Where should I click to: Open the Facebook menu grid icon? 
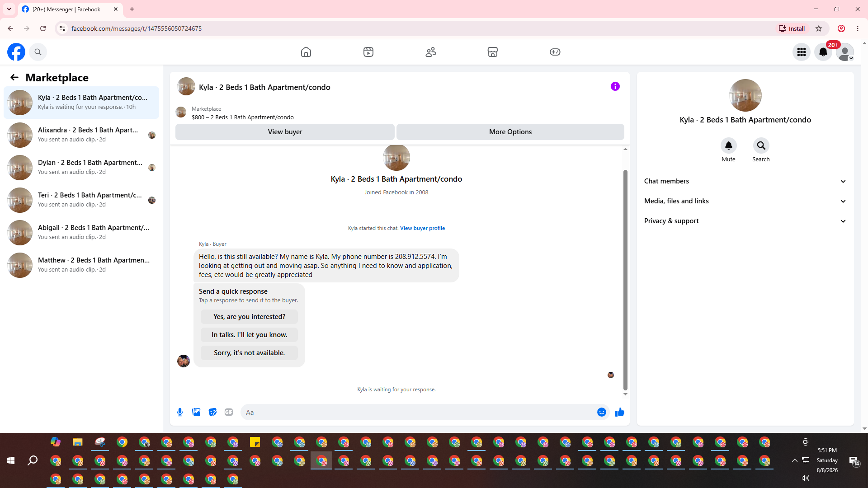[802, 52]
